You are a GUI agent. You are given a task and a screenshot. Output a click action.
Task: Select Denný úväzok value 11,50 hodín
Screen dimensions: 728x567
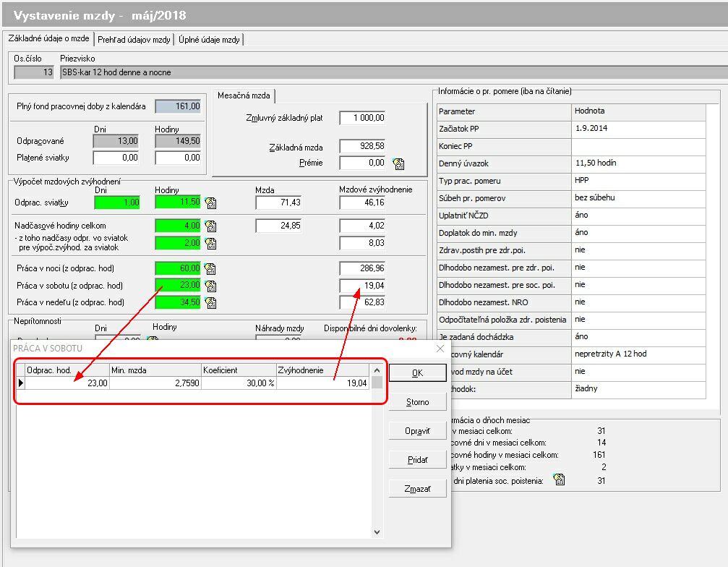pyautogui.click(x=638, y=163)
